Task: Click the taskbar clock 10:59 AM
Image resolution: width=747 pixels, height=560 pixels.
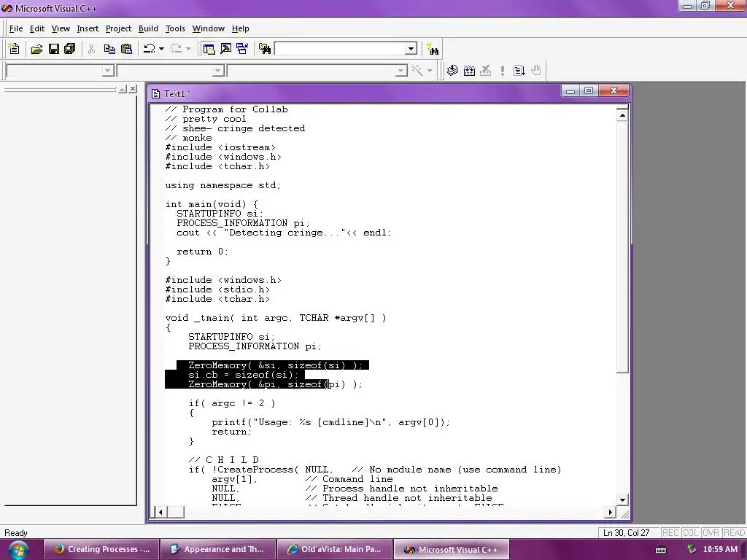Action: click(x=720, y=550)
